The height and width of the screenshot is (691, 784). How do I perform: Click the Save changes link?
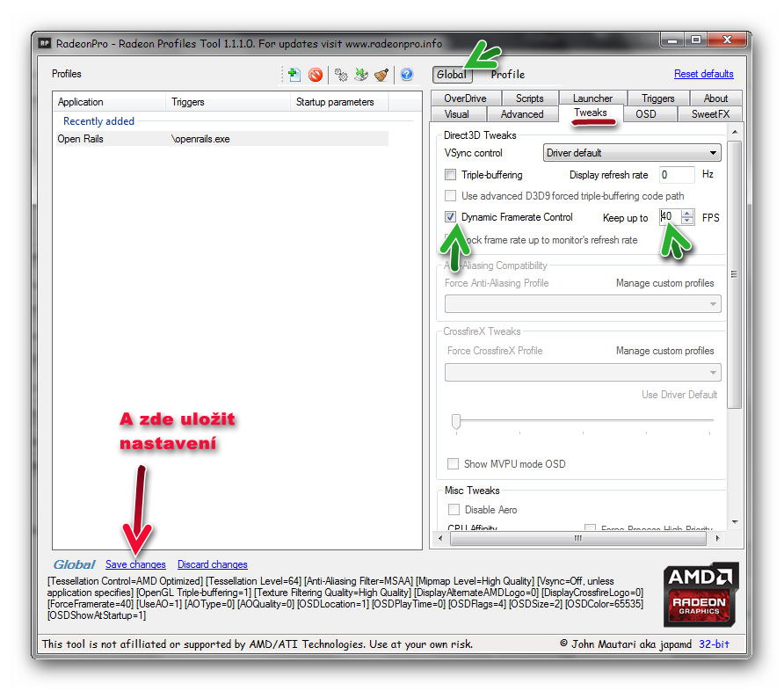point(135,564)
